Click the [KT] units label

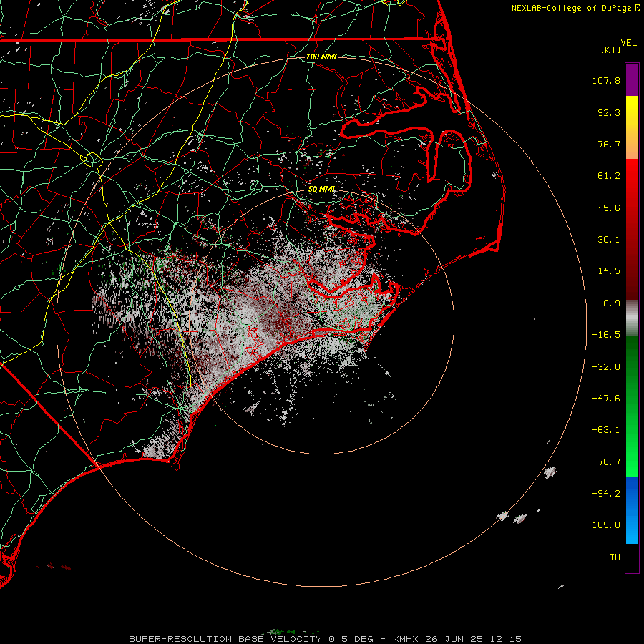coord(611,49)
